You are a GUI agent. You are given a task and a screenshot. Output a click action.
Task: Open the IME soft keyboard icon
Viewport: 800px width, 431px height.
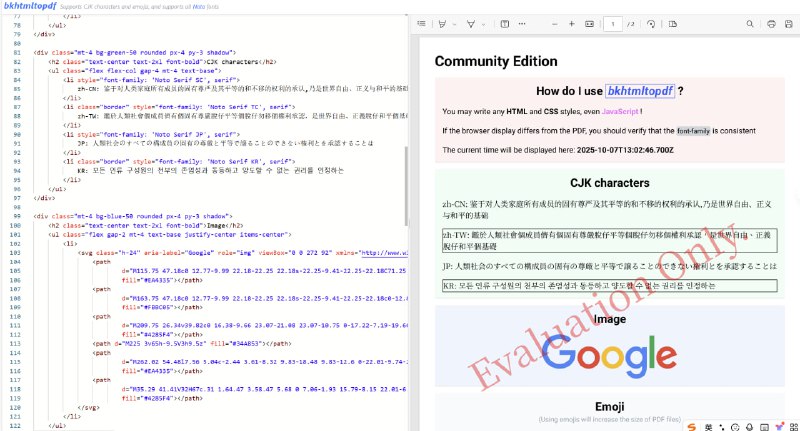pyautogui.click(x=764, y=427)
